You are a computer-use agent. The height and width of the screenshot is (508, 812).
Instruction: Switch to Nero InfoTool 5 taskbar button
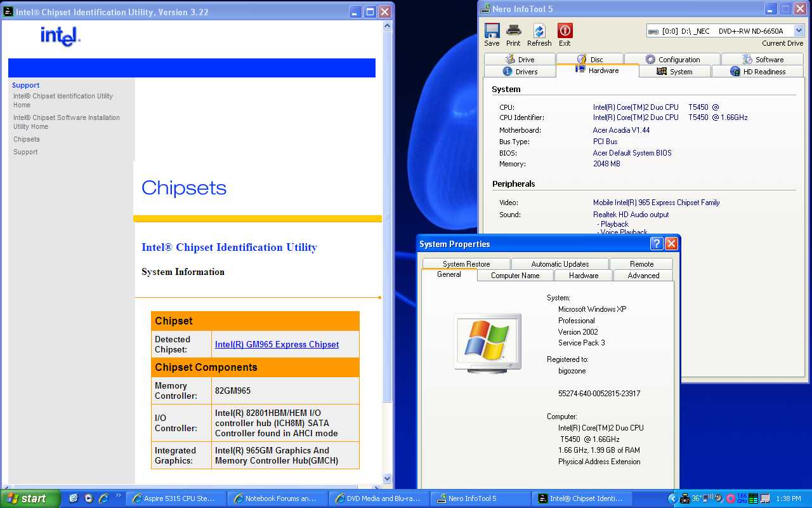click(481, 498)
